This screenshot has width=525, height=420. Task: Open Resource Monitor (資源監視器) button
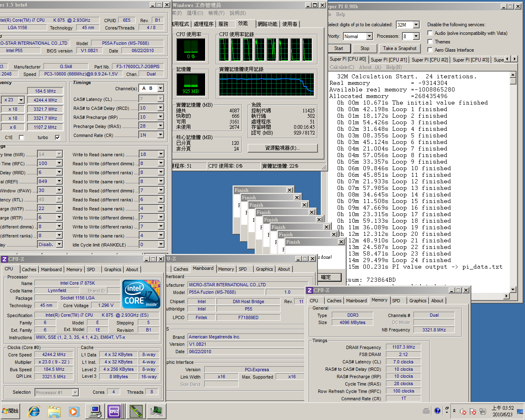point(283,148)
